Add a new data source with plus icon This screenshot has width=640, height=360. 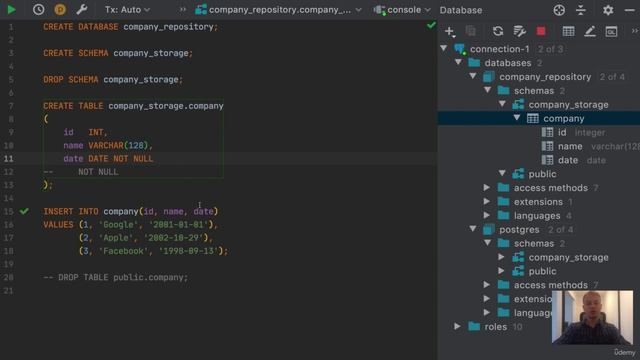pyautogui.click(x=449, y=31)
